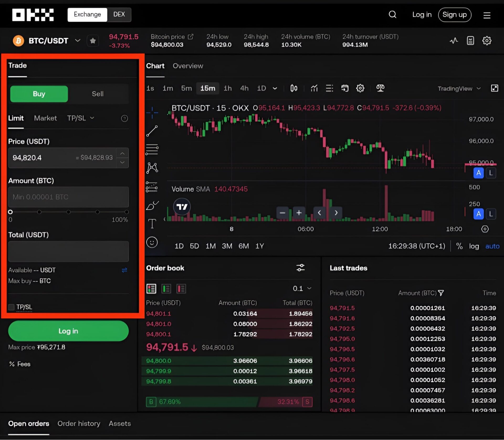
Task: Click the Sign up button
Action: coord(454,15)
